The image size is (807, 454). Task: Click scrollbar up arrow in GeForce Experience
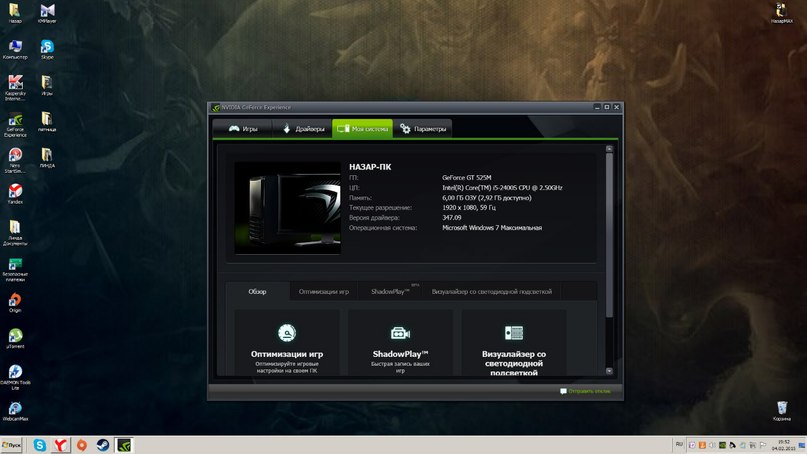(609, 149)
